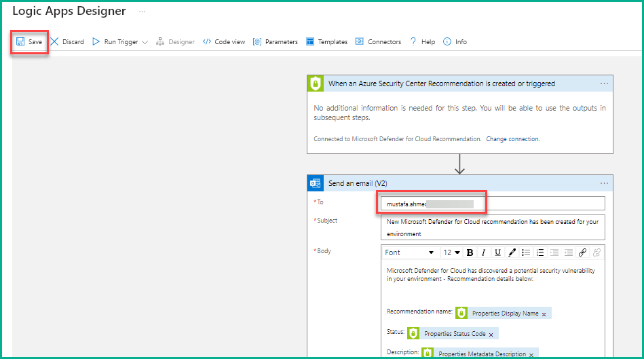The width and height of the screenshot is (644, 359).
Task: Click body text about potential security vulnerability
Action: 491,275
